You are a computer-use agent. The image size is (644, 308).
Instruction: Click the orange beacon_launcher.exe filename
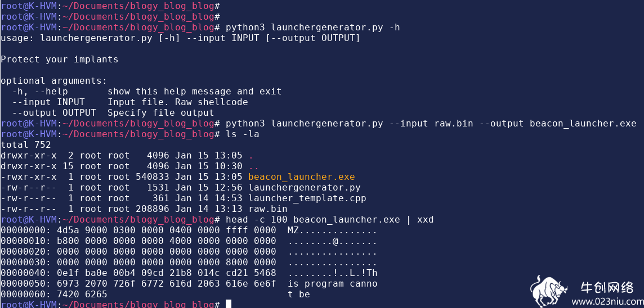coord(302,176)
